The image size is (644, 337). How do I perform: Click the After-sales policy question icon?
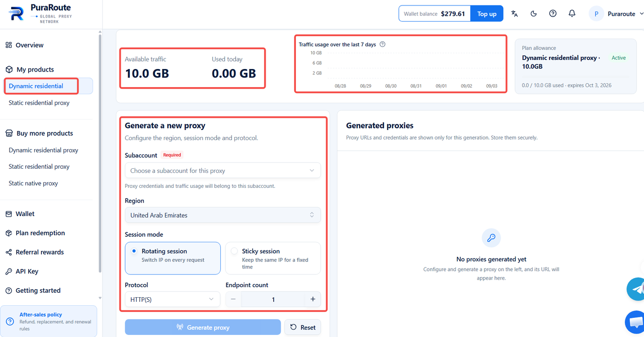pyautogui.click(x=10, y=321)
